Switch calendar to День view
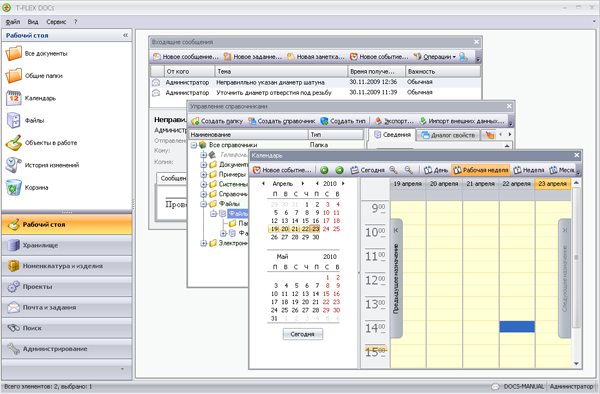Screen dimensions: 600x394 [436, 170]
